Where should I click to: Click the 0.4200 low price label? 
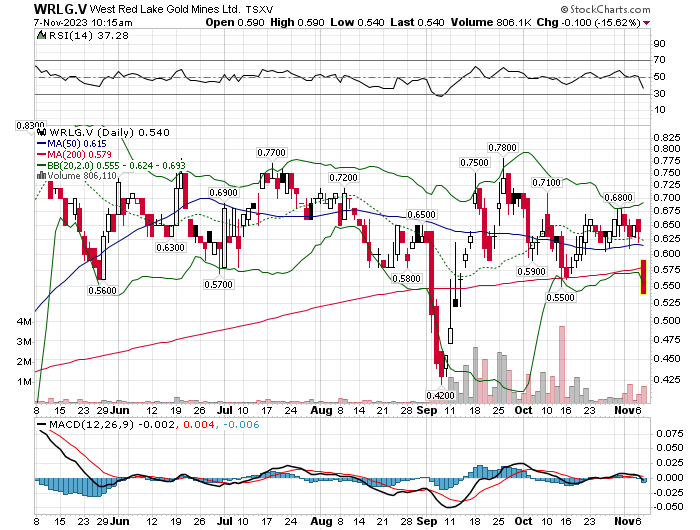click(440, 395)
